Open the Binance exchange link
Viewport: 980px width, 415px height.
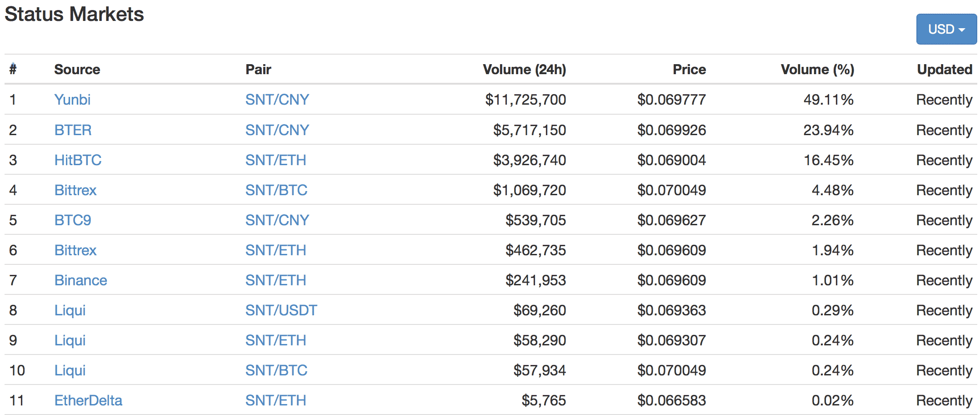click(81, 280)
